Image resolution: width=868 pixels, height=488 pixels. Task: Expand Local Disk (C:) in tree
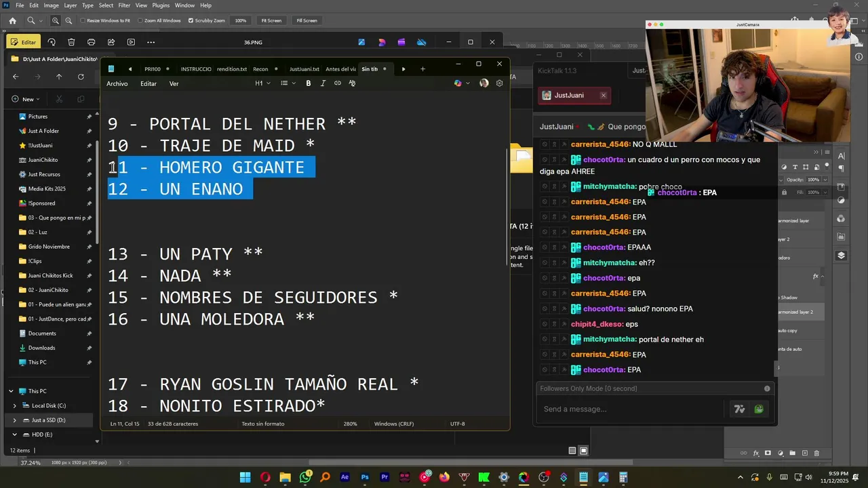15,405
